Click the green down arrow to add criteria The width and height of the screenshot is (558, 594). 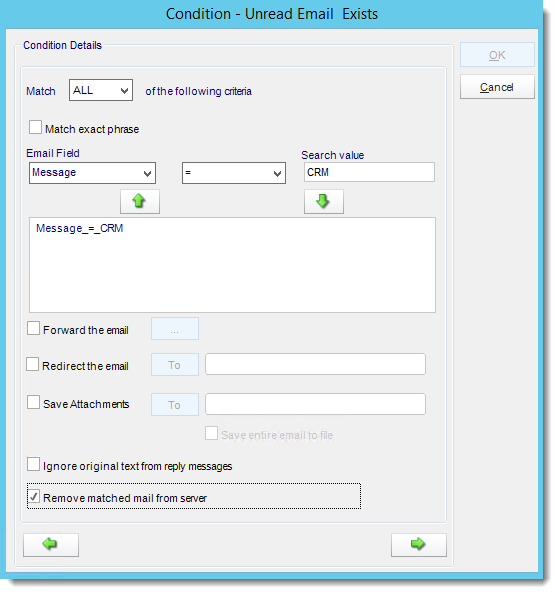coord(324,202)
